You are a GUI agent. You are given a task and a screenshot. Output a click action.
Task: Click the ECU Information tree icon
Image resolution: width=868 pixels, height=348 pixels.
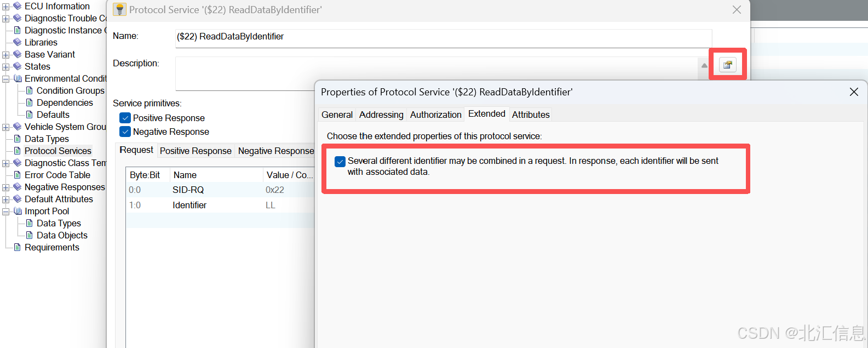[18, 6]
